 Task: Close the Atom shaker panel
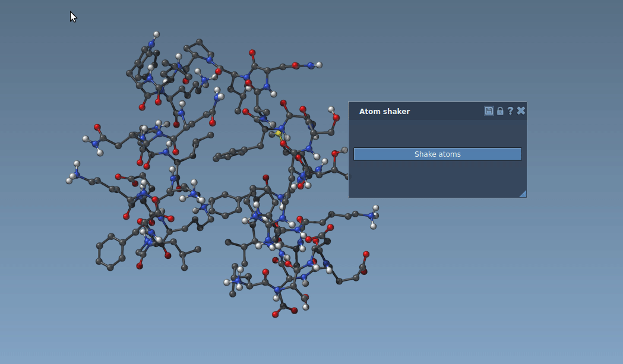521,110
